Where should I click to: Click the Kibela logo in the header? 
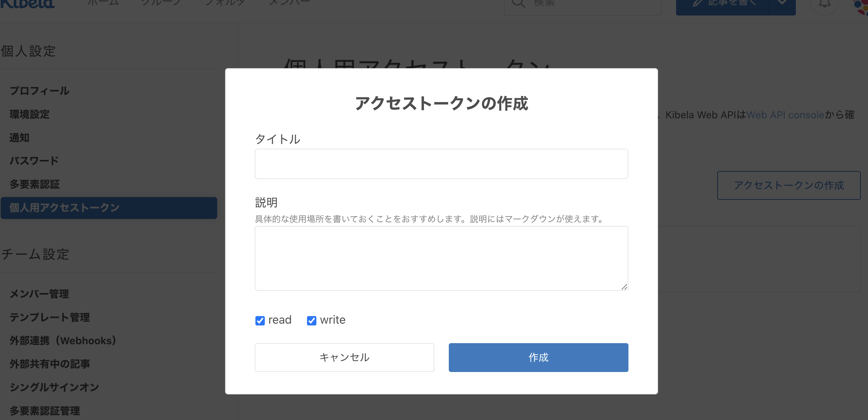pyautogui.click(x=27, y=4)
